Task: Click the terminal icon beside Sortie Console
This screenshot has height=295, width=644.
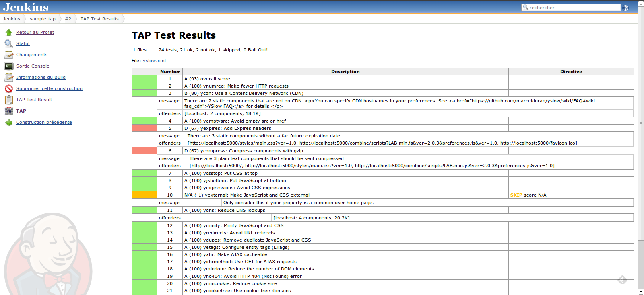Action: [x=9, y=66]
